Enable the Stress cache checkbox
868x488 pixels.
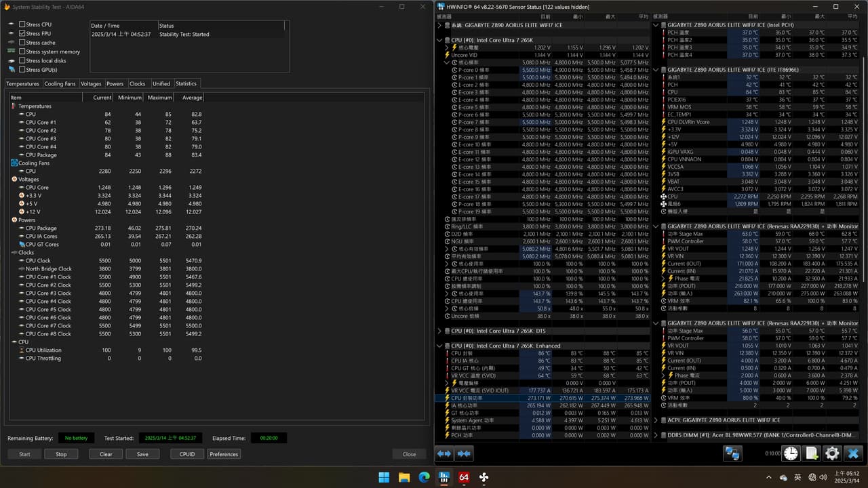(x=22, y=43)
